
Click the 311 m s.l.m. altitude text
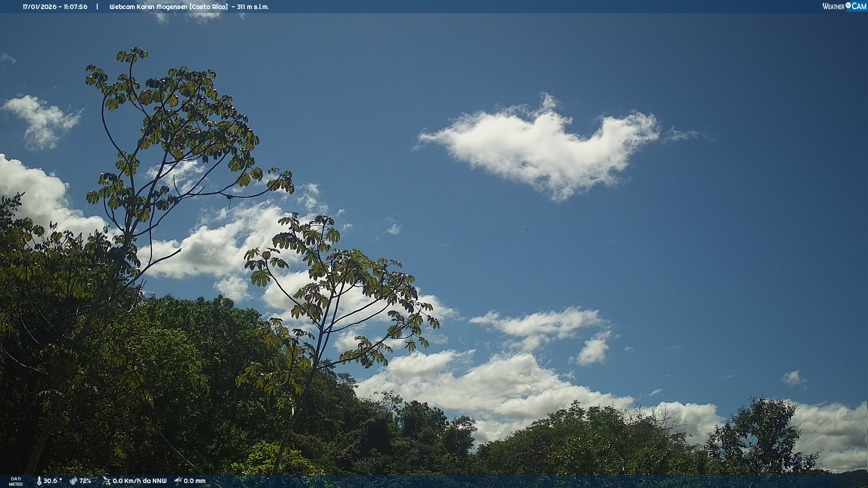click(x=253, y=7)
